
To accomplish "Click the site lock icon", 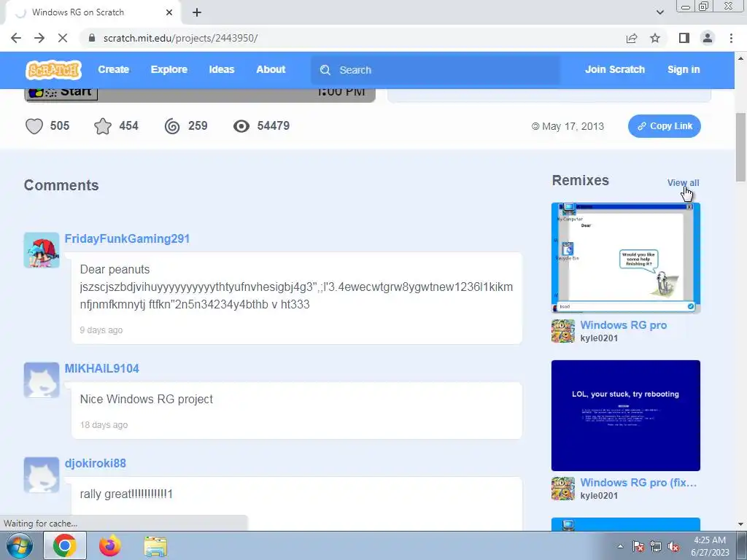I will click(93, 38).
